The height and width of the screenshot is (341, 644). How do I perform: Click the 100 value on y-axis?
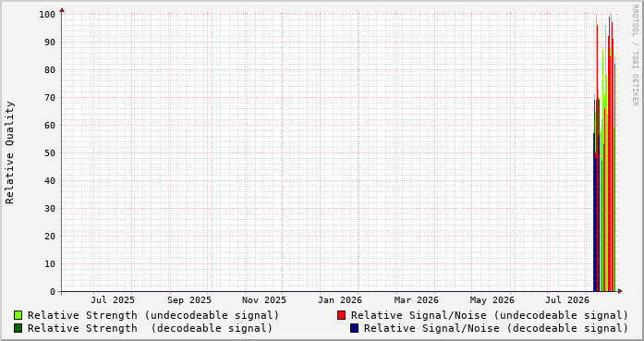[47, 15]
